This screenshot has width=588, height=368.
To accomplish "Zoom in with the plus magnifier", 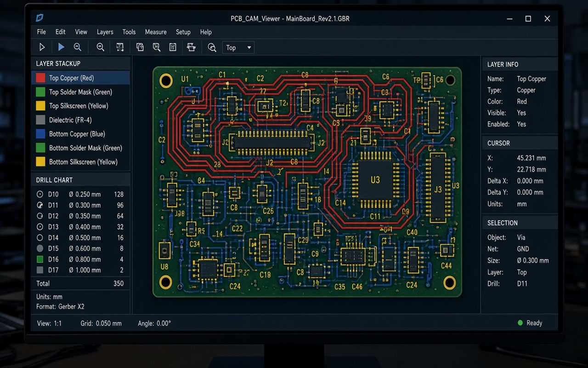I will pyautogui.click(x=100, y=47).
